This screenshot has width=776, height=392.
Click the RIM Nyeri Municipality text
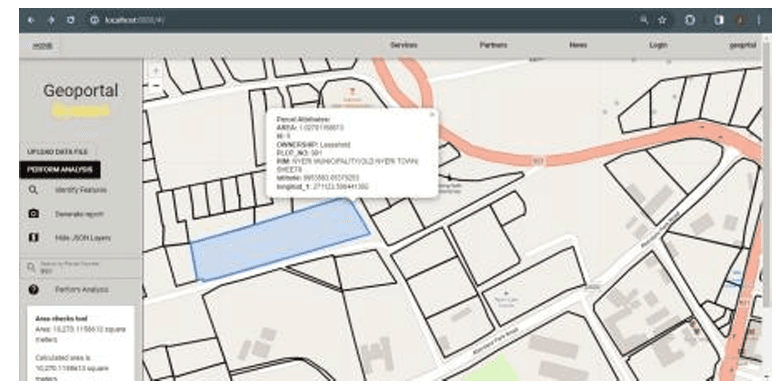pyautogui.click(x=347, y=165)
